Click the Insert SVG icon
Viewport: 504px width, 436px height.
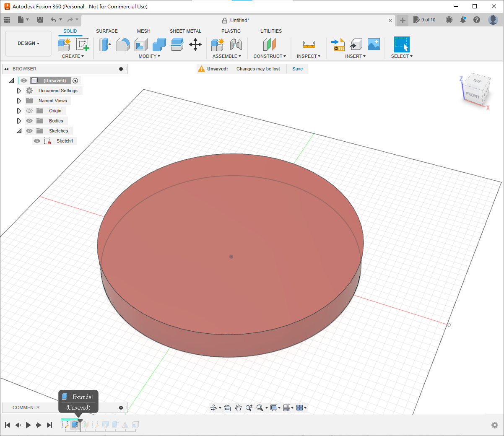point(338,44)
